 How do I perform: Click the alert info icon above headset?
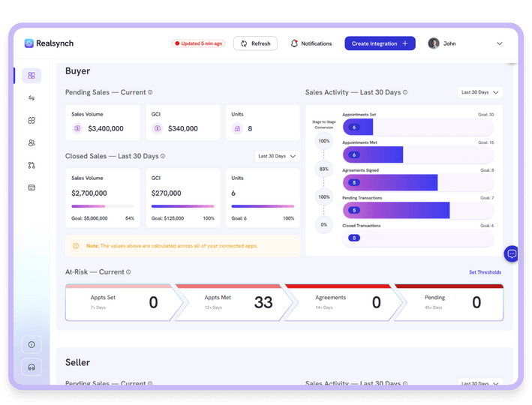32,344
